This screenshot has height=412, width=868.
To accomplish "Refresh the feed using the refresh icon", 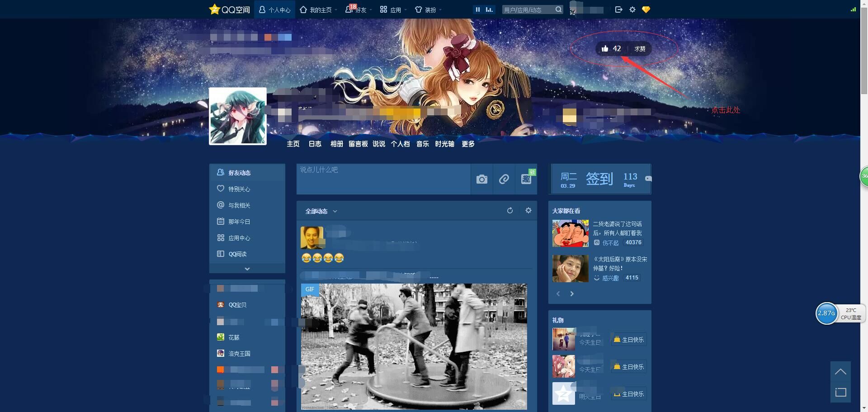I will click(510, 211).
